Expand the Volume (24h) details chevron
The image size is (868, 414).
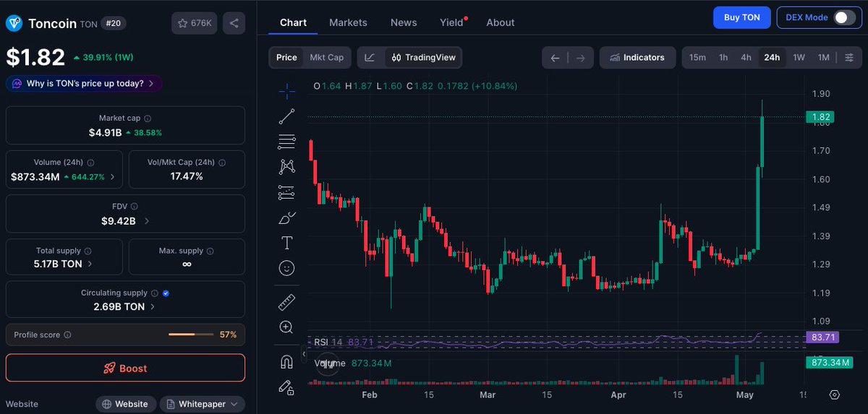pos(114,176)
